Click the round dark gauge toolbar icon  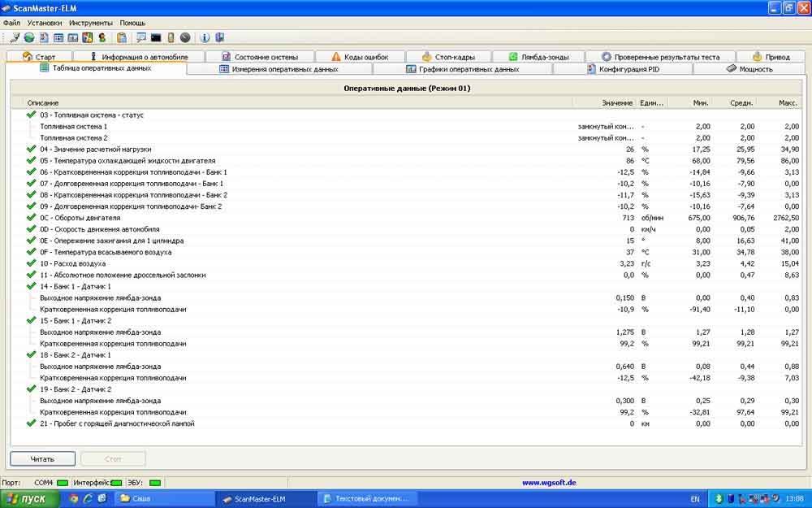[185, 37]
